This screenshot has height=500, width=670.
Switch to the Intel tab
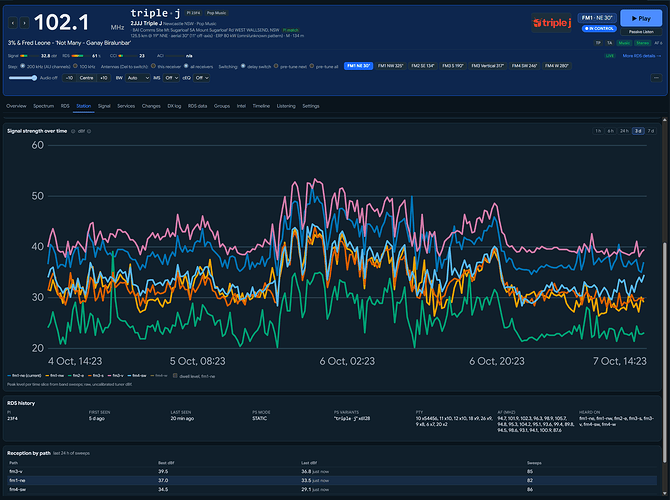241,106
